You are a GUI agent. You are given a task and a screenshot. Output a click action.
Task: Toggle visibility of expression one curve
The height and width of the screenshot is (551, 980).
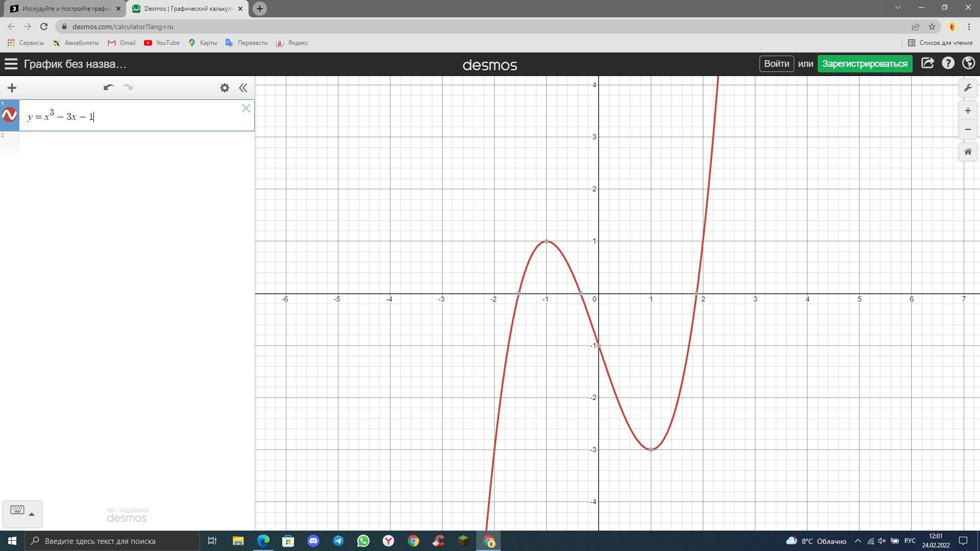click(10, 115)
